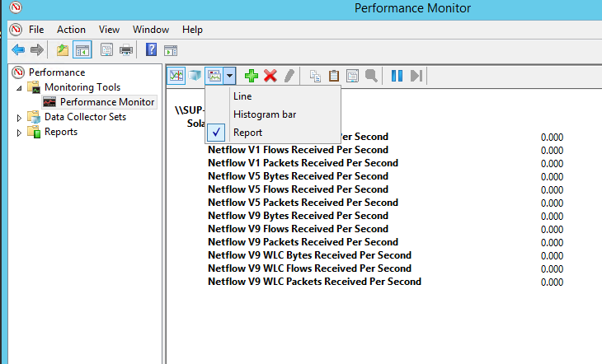
Task: Click the Copy Properties icon
Action: tap(315, 76)
